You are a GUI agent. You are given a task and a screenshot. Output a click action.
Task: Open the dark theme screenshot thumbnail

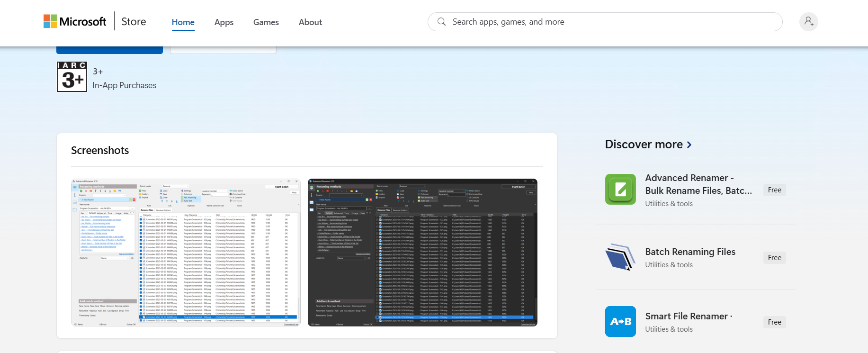point(422,253)
